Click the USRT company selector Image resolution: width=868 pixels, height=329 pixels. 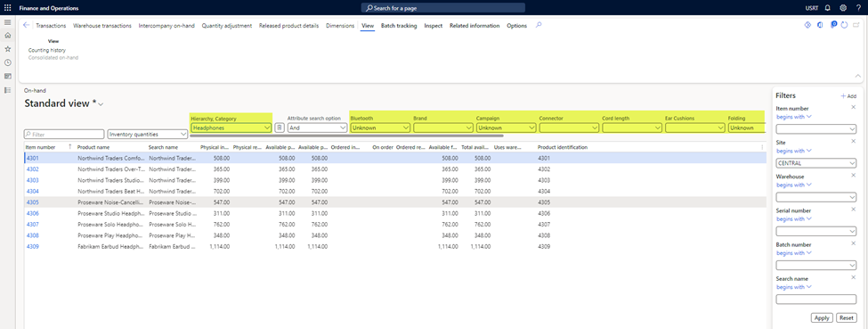pos(812,8)
